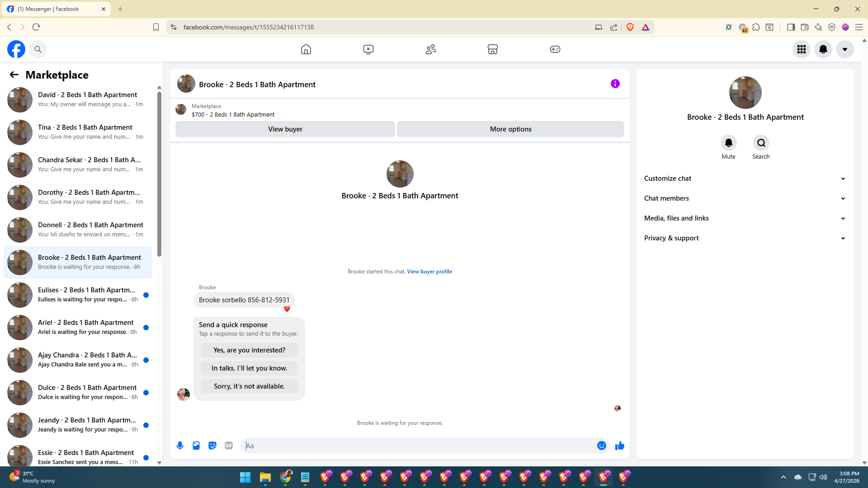Click the conversation list scrollbar
This screenshot has width=868, height=488.
tap(159, 174)
